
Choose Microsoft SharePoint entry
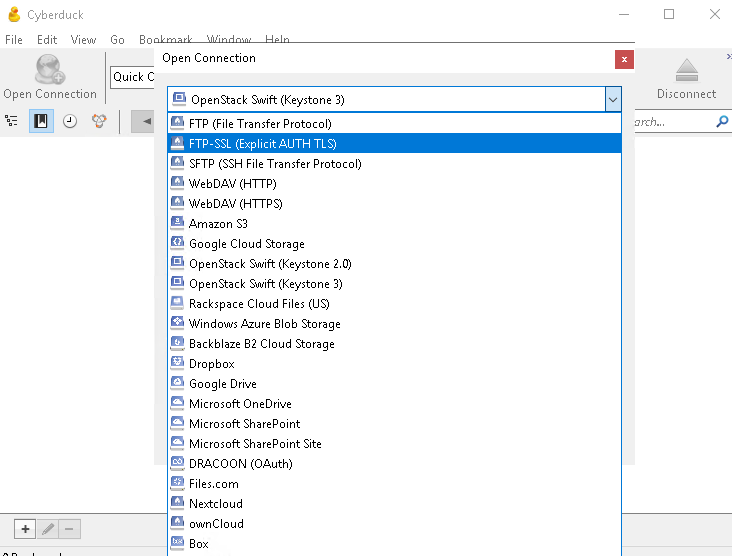(x=394, y=424)
